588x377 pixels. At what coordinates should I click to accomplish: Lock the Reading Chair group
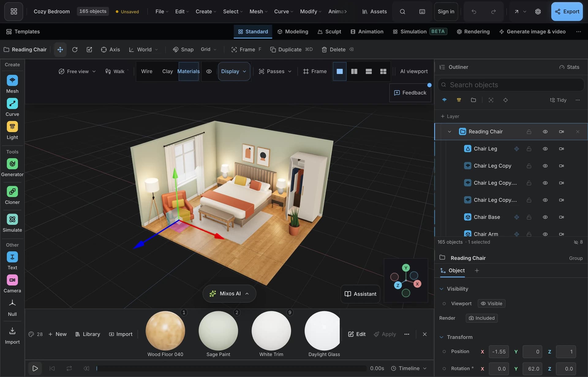pos(529,132)
